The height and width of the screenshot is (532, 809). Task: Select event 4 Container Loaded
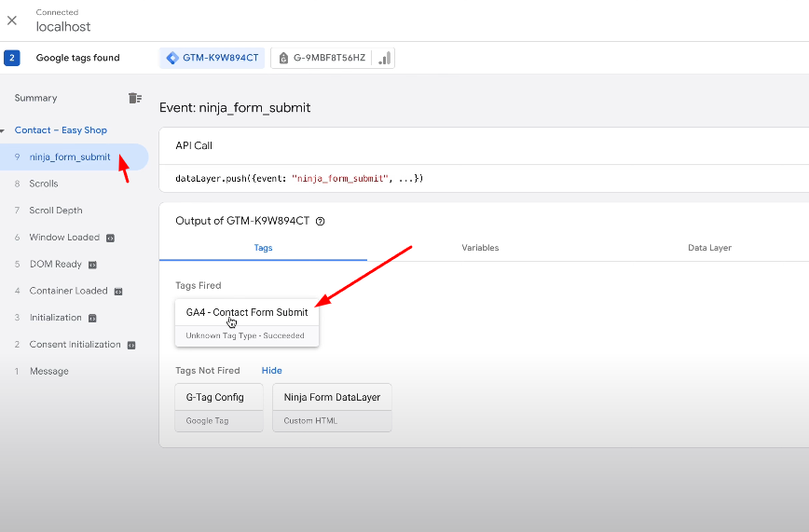[68, 291]
